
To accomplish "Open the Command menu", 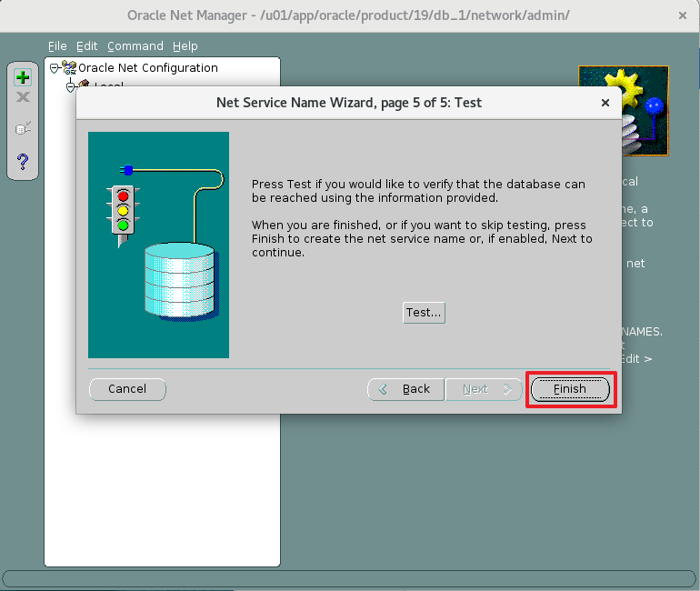I will point(135,46).
